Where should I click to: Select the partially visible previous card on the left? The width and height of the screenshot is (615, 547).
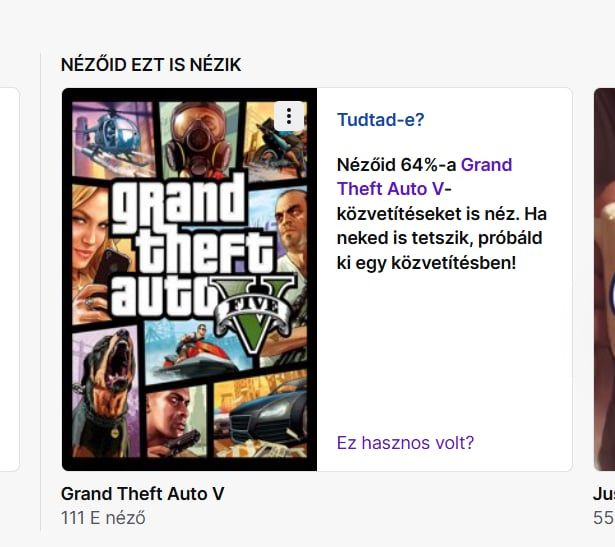9,279
